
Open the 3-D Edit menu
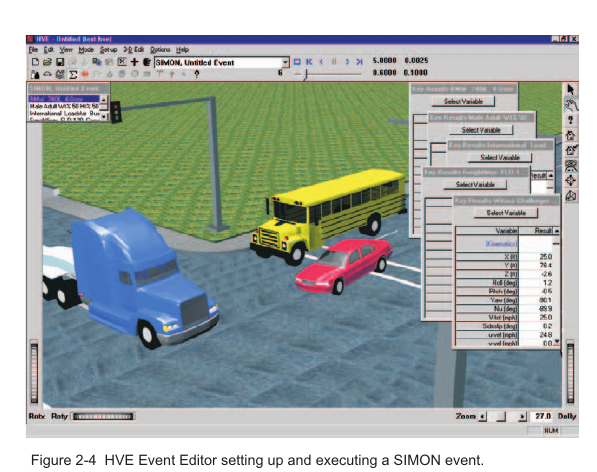click(x=133, y=50)
